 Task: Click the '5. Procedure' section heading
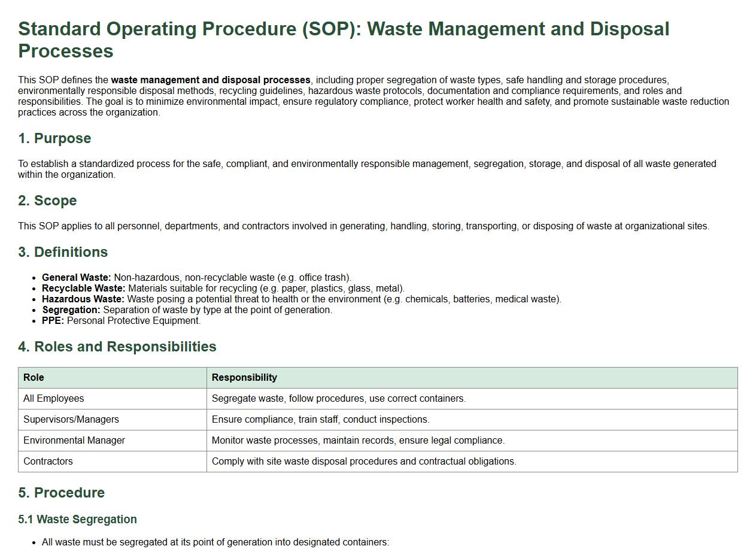point(61,493)
